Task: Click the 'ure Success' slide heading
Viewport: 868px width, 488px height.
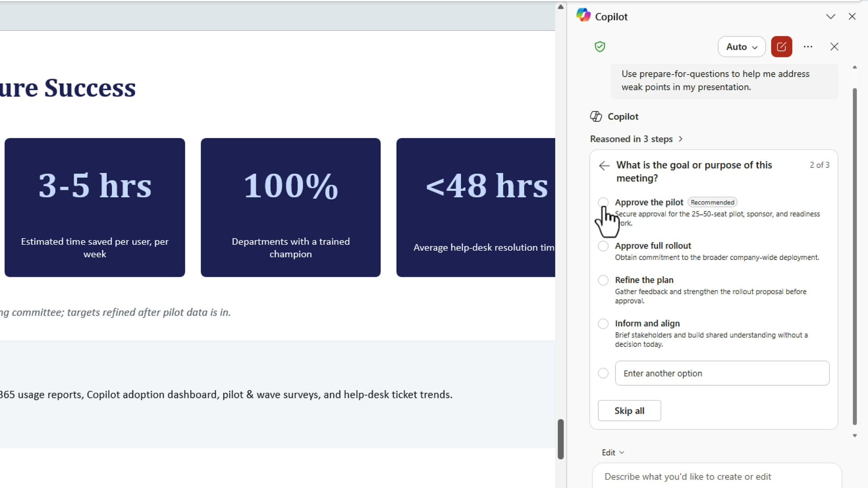Action: (x=67, y=88)
